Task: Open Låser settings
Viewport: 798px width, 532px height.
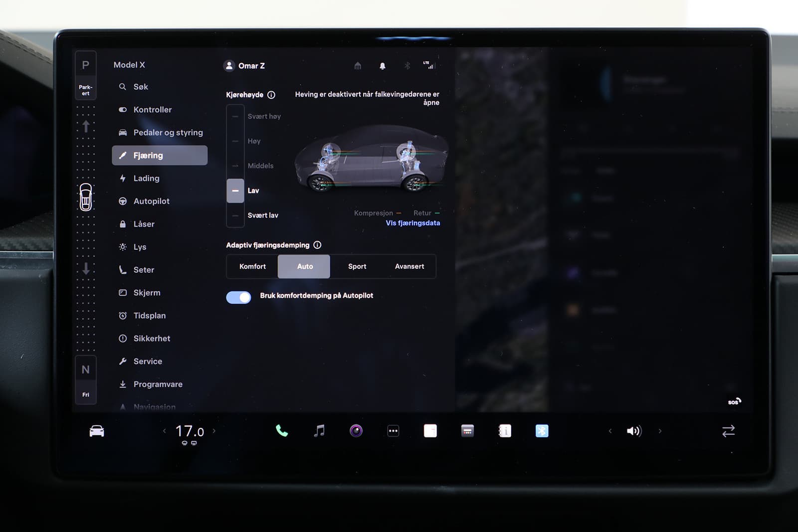Action: point(160,224)
